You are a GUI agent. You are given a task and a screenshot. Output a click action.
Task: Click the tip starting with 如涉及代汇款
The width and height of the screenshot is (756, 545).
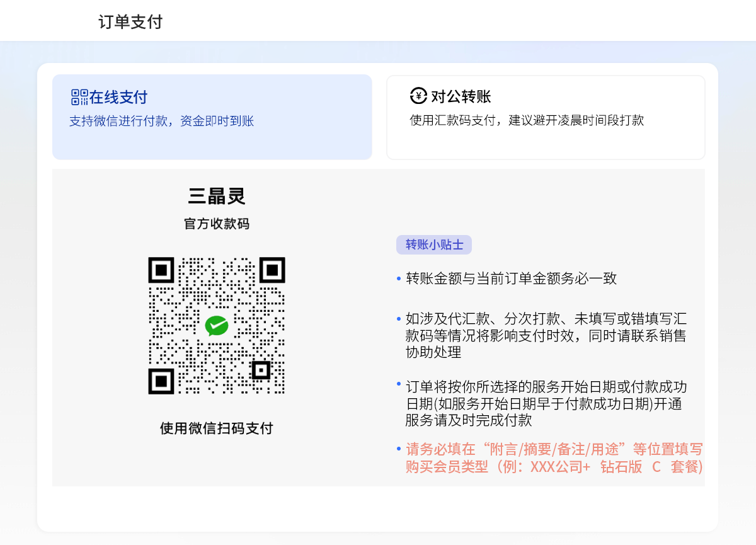pos(546,335)
